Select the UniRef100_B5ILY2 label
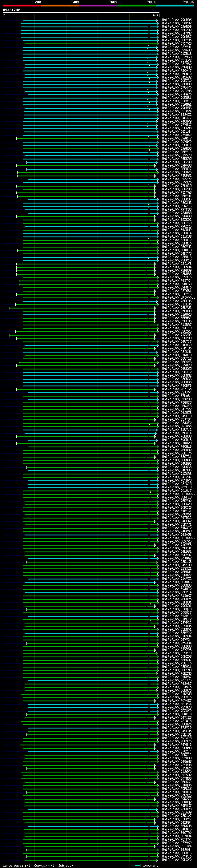This screenshot has height=868, width=197. [176, 61]
